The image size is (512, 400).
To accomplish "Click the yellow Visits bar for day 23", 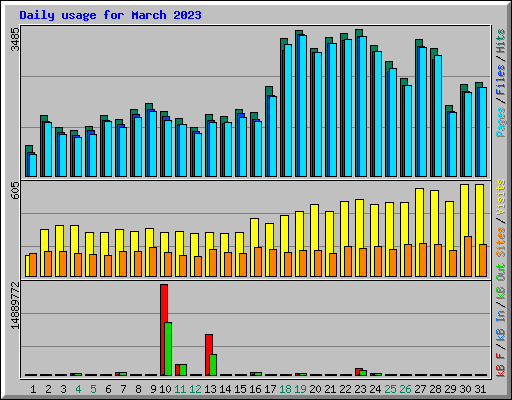I will (358, 238).
